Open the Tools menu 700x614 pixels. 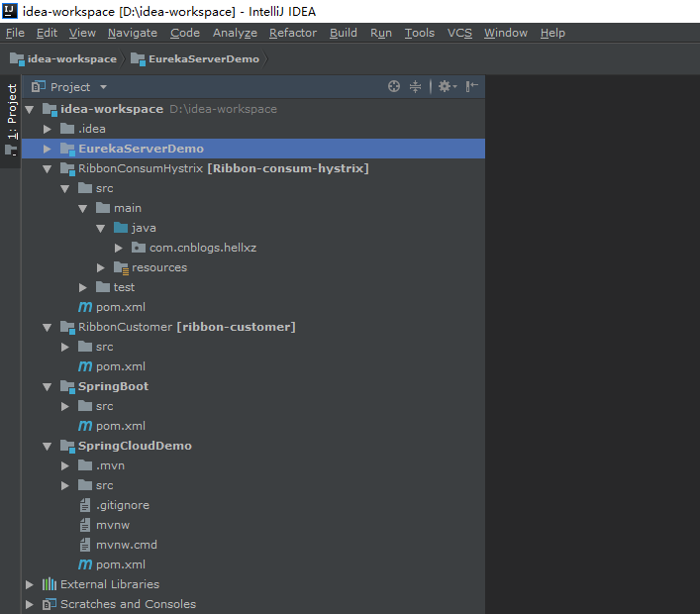[419, 33]
